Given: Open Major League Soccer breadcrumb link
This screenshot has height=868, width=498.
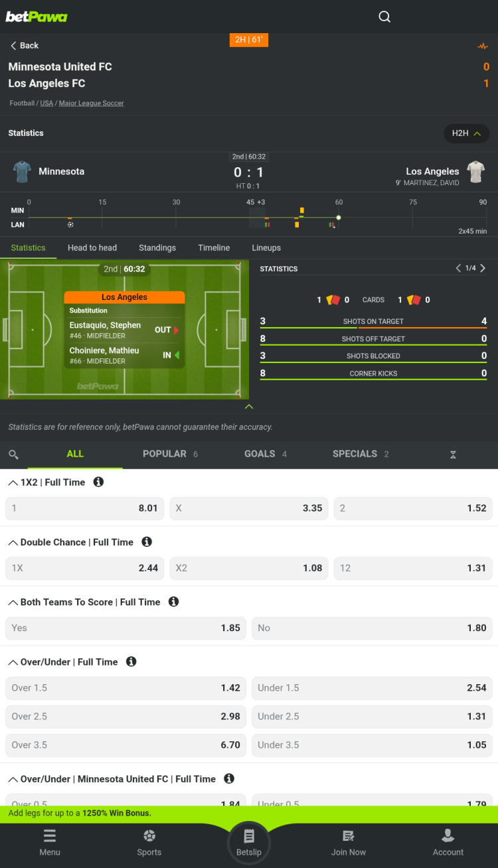Looking at the screenshot, I should point(91,103).
